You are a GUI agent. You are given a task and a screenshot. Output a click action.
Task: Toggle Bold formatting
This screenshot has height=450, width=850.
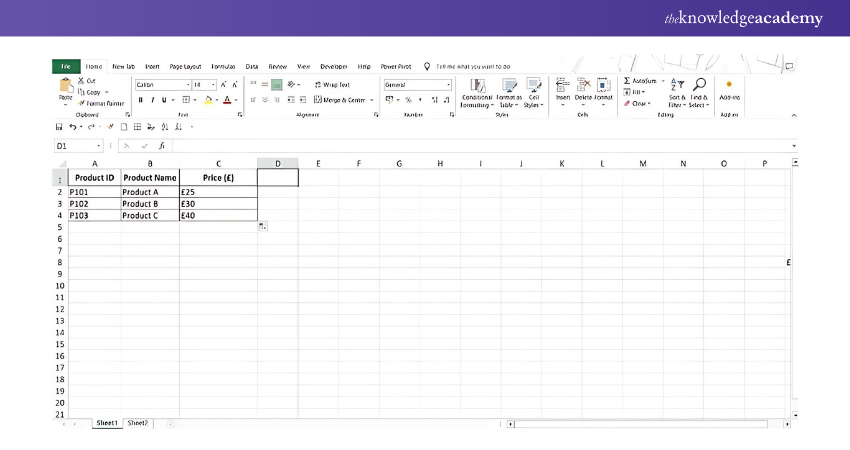[x=140, y=100]
